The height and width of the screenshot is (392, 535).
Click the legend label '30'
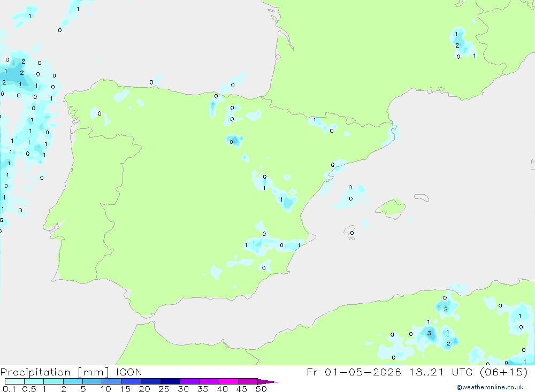tap(183, 389)
